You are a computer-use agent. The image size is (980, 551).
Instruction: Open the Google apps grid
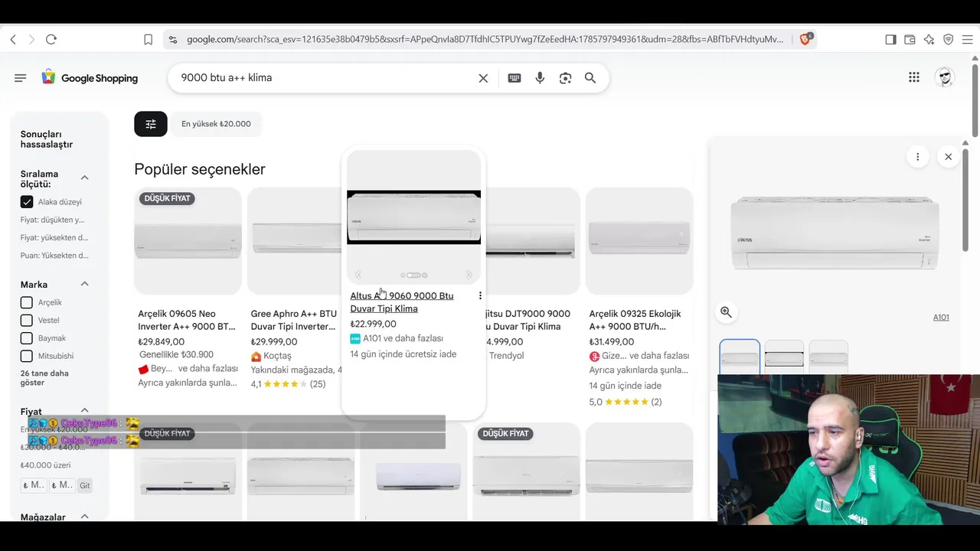(x=914, y=77)
